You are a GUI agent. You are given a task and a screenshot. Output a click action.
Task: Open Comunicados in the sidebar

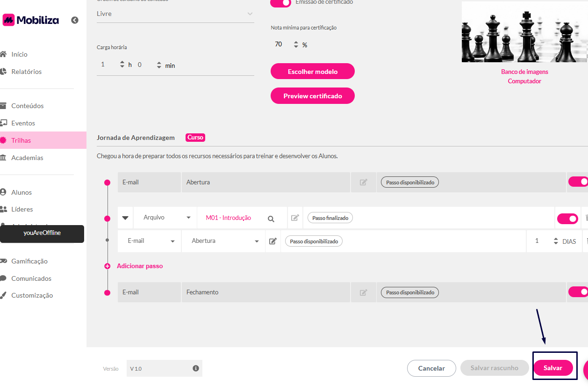pyautogui.click(x=31, y=278)
